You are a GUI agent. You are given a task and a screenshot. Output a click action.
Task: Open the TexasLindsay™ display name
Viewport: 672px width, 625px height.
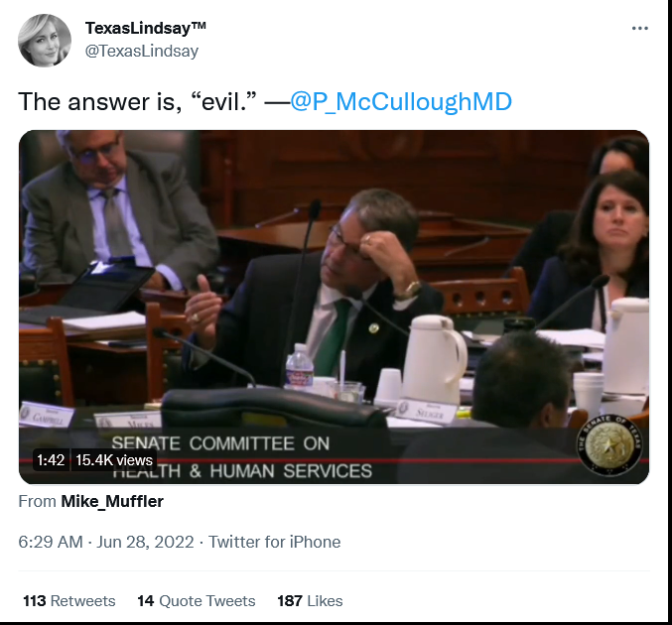[x=145, y=28]
